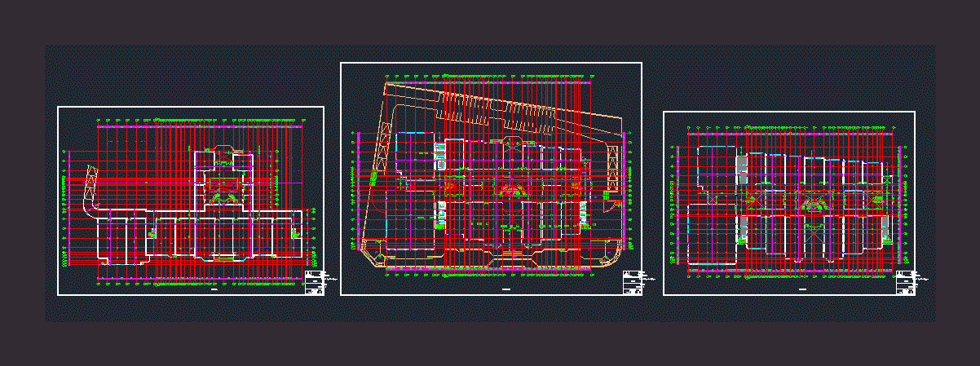This screenshot has width=980, height=366.
Task: Click the drawing title label under right plan
Action: (x=802, y=289)
